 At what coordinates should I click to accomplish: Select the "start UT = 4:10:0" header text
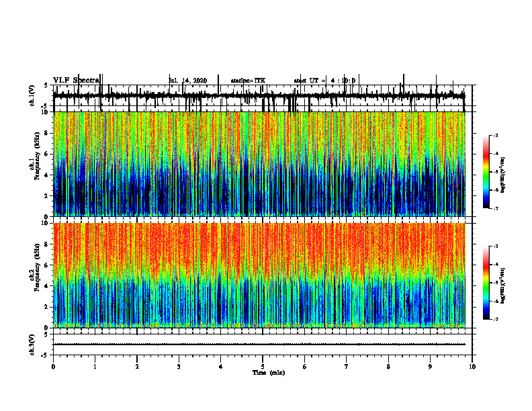(324, 81)
